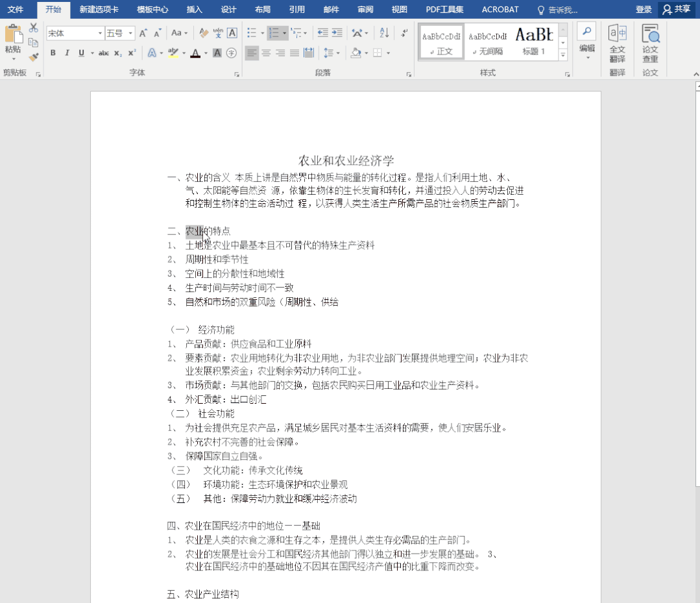Toggle strikethrough formatting
Image resolution: width=700 pixels, height=603 pixels.
[x=104, y=53]
